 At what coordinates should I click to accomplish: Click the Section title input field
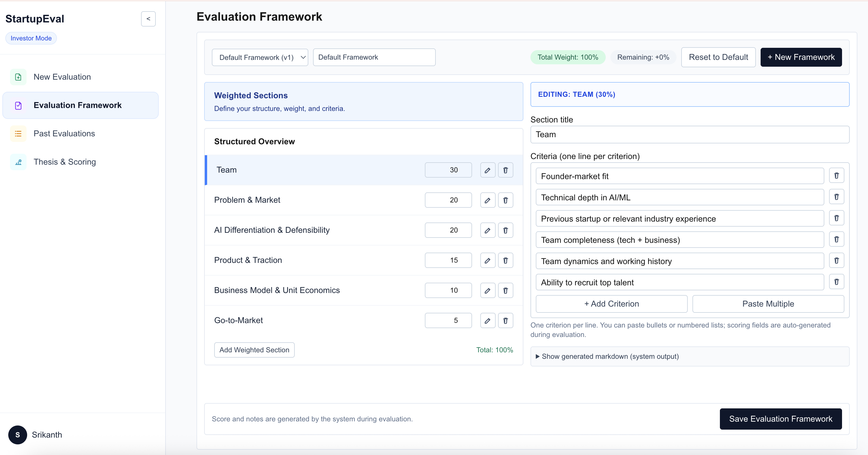[690, 135]
